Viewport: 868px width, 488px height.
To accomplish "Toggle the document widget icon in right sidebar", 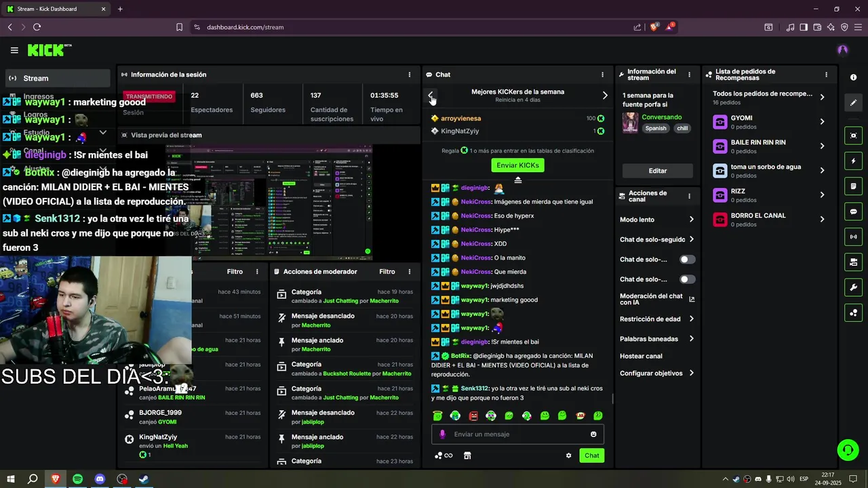I will [x=853, y=186].
